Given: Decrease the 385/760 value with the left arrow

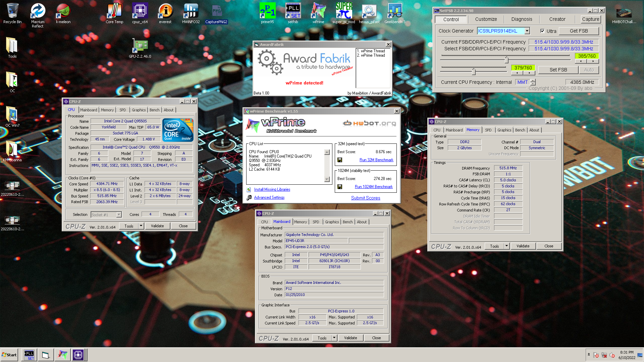Looking at the screenshot, I should pyautogui.click(x=581, y=61).
